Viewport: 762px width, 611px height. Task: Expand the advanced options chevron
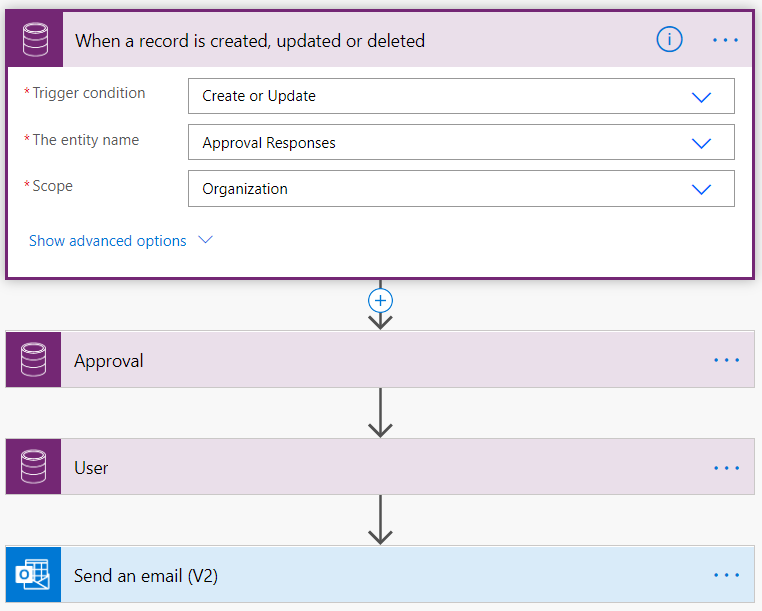pyautogui.click(x=206, y=240)
